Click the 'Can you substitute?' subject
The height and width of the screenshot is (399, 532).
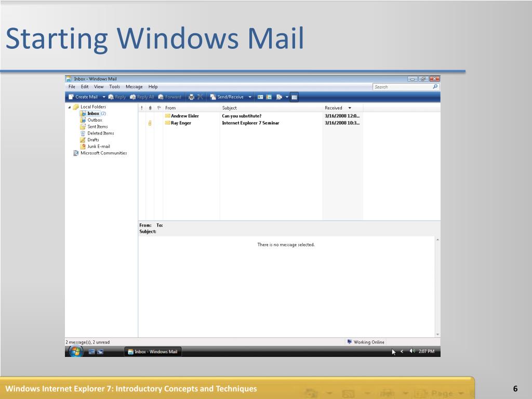pyautogui.click(x=242, y=116)
